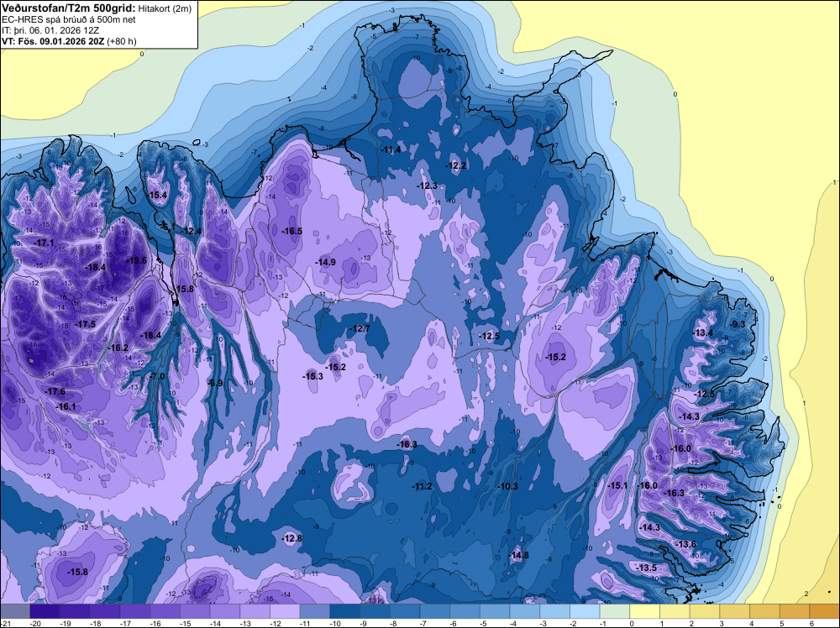Click the -16.5 temperature label
840x628 pixels.
point(292,231)
